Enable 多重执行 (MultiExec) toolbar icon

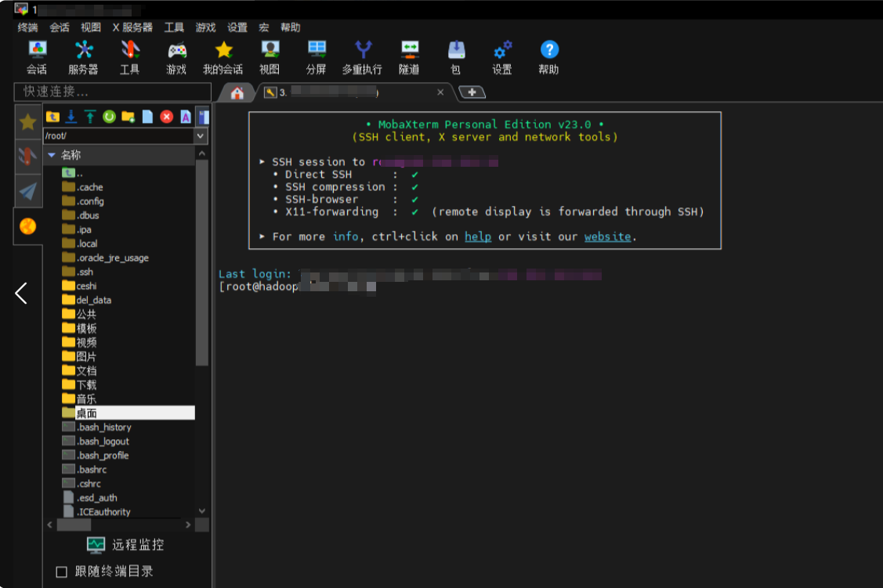point(362,57)
